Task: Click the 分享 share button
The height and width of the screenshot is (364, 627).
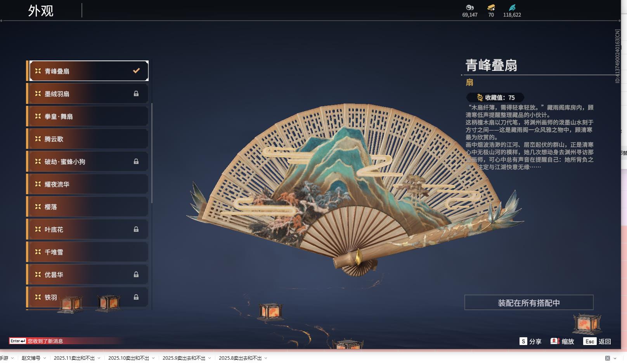Action: tap(530, 342)
